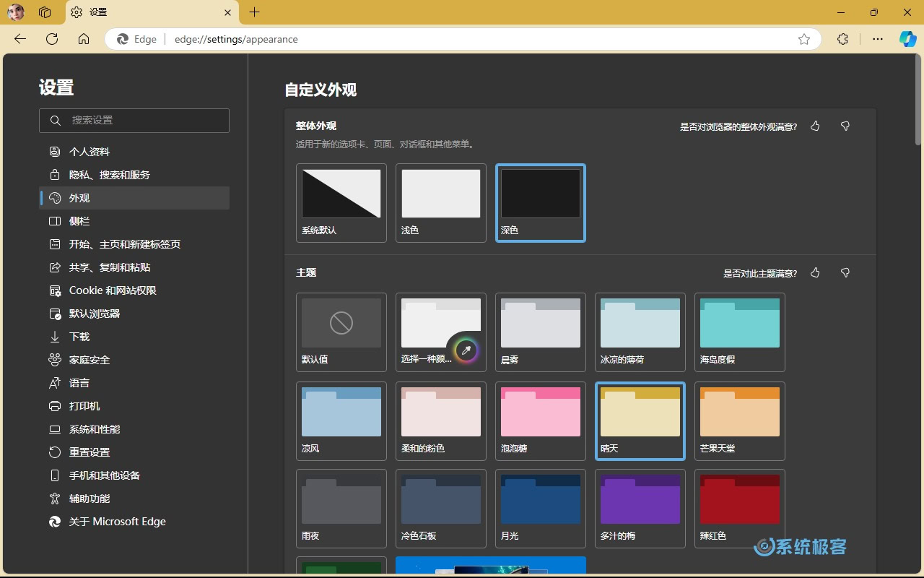Close the 设置 tab
Image resolution: width=924 pixels, height=578 pixels.
228,12
